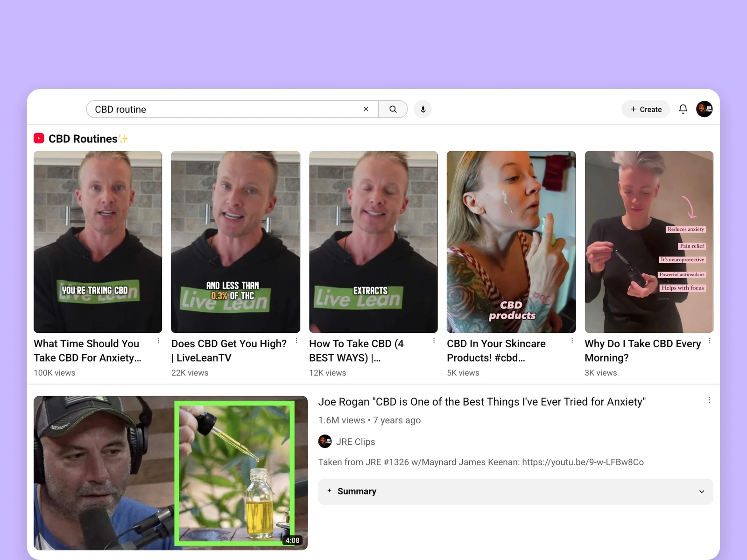Click the chevron arrow in the Summary box

pos(702,491)
